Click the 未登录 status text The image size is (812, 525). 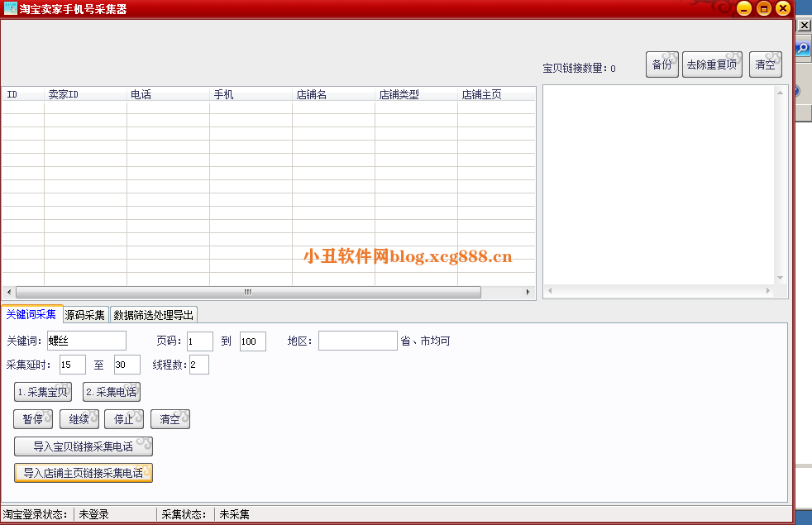tap(93, 514)
